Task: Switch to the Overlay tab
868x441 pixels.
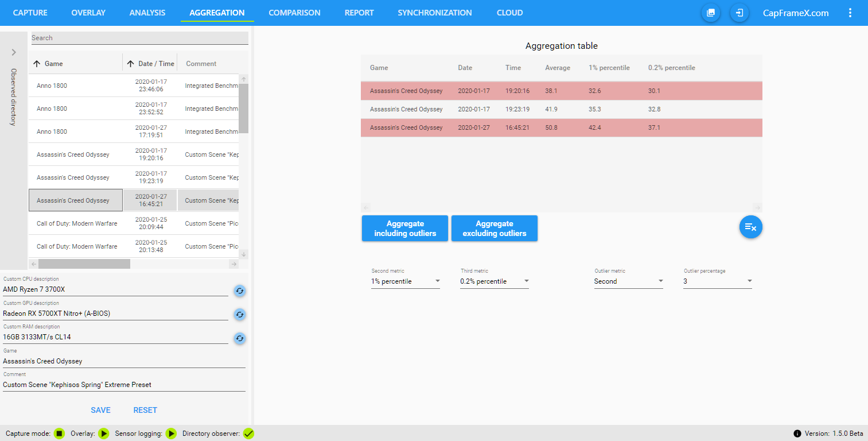Action: 88,13
